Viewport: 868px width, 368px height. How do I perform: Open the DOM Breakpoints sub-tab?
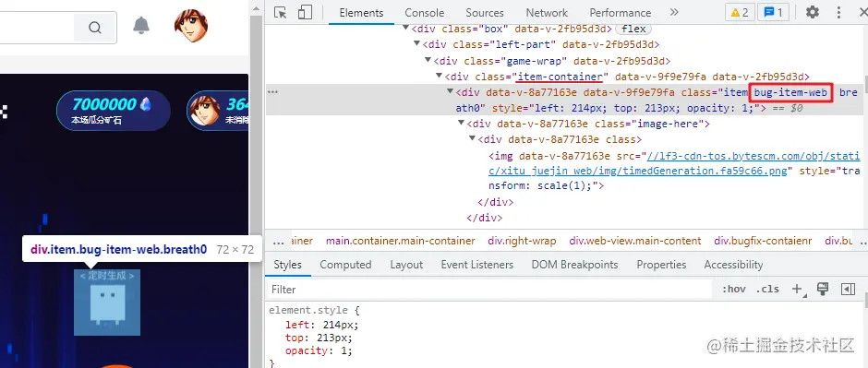[574, 265]
